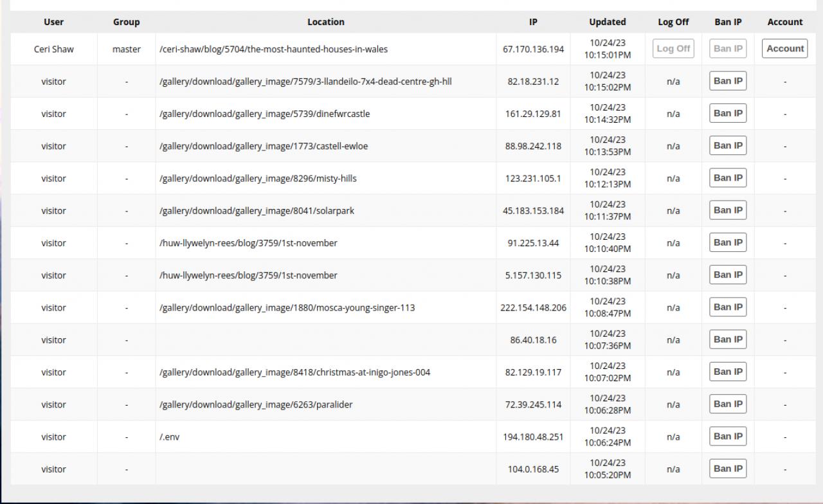Click the christmas-at-inigo-jones-004 location
823x504 pixels.
[294, 372]
